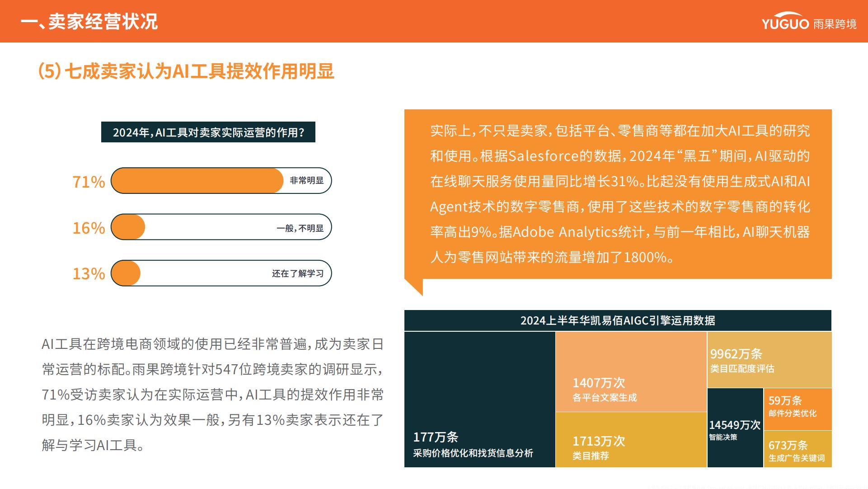868x489 pixels.
Task: Click the 一般,不明显 bar label
Action: (300, 228)
